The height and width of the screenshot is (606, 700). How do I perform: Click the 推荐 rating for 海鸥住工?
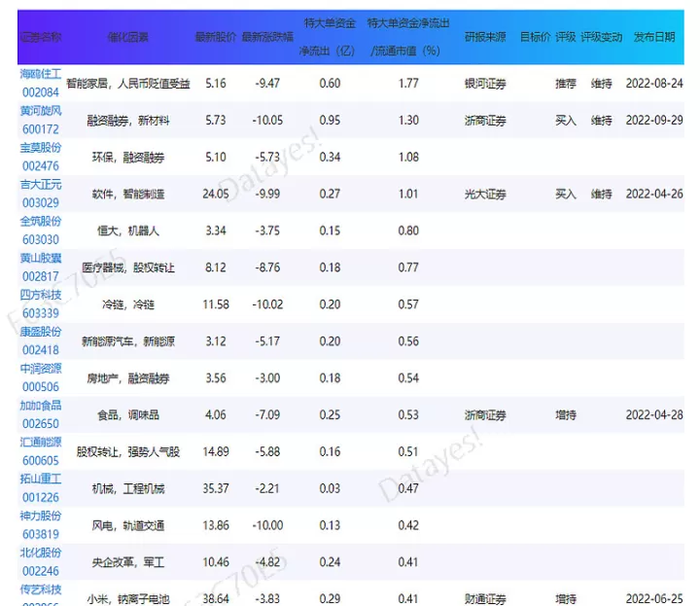pos(566,84)
